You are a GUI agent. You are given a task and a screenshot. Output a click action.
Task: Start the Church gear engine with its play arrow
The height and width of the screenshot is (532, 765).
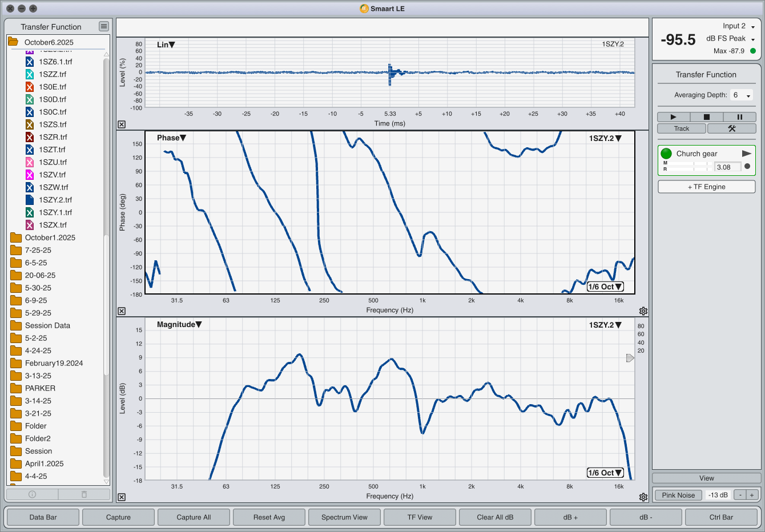746,154
